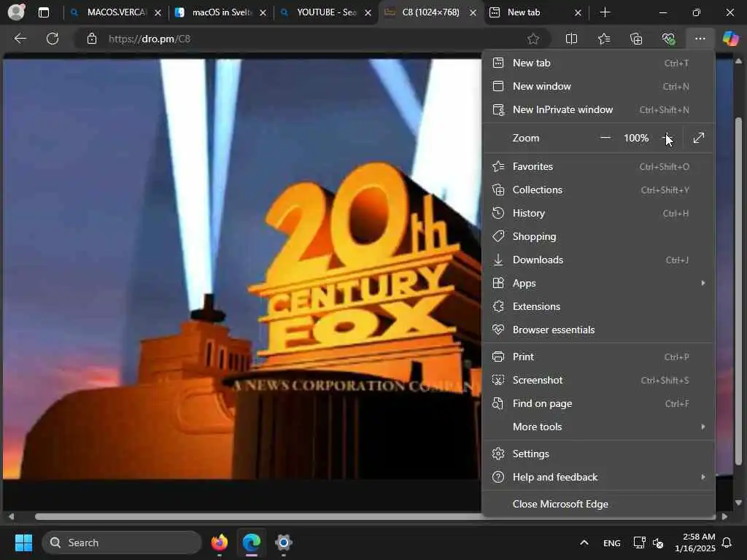The width and height of the screenshot is (747, 560).
Task: Open the Collections toolbar icon
Action: (636, 39)
